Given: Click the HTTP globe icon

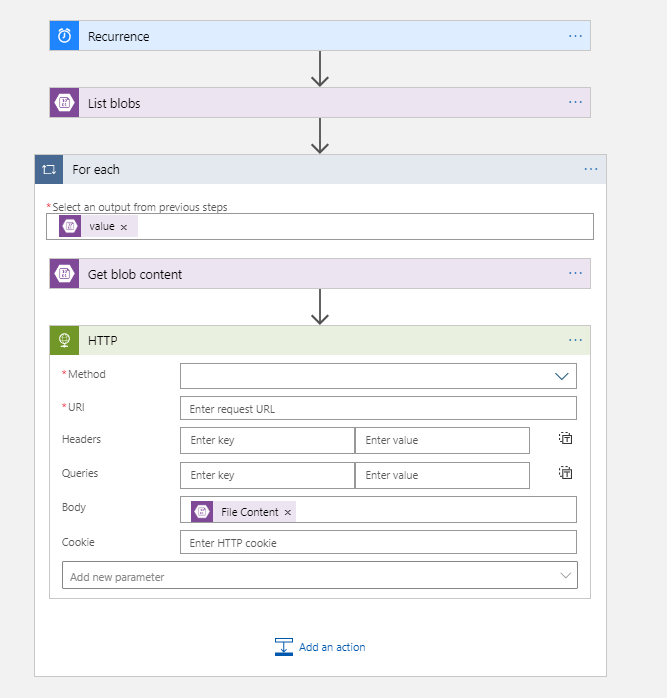Looking at the screenshot, I should tap(64, 340).
